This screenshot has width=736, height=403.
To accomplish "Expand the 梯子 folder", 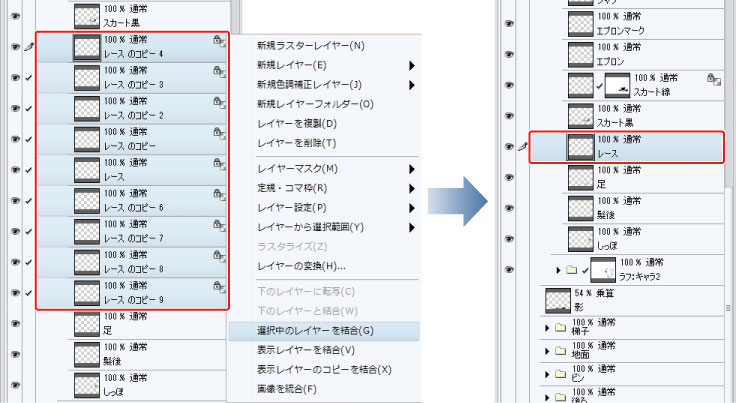I will coord(547,328).
